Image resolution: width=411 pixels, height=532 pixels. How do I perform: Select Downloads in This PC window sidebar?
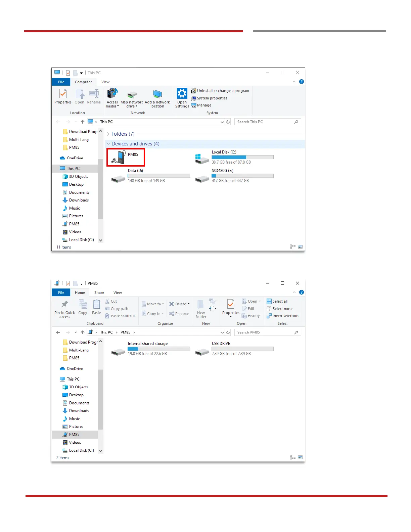tap(76, 200)
